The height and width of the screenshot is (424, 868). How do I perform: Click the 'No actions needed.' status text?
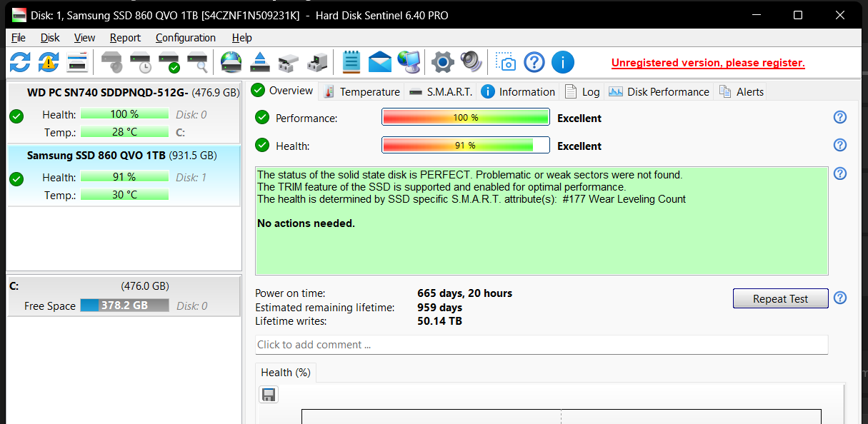click(306, 223)
